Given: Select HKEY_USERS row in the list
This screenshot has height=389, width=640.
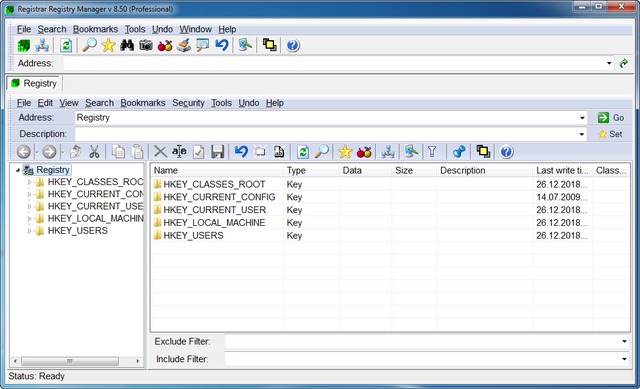Looking at the screenshot, I should pos(390,236).
